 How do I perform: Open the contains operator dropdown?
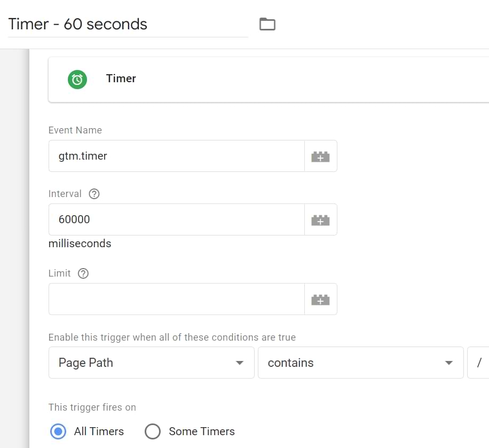360,363
